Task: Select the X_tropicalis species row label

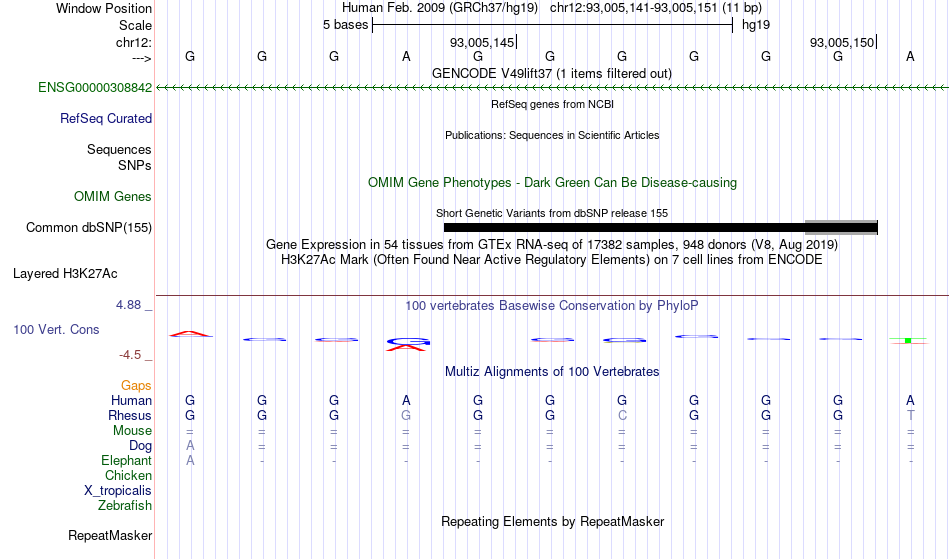Action: tap(118, 491)
